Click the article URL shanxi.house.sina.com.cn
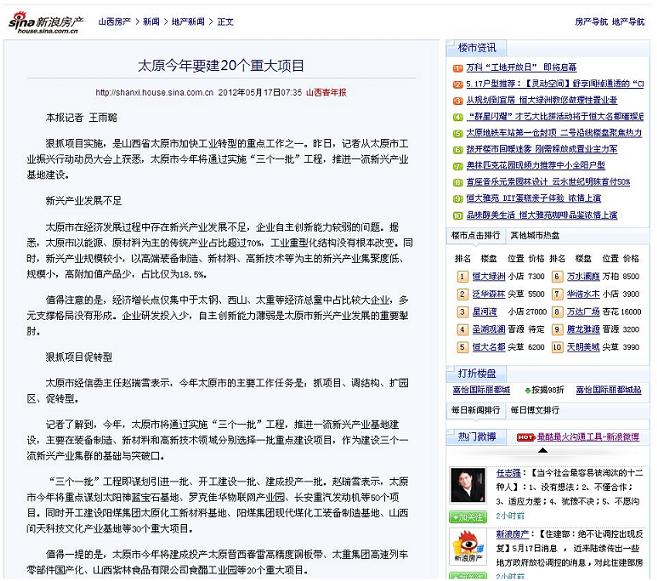 [155, 93]
